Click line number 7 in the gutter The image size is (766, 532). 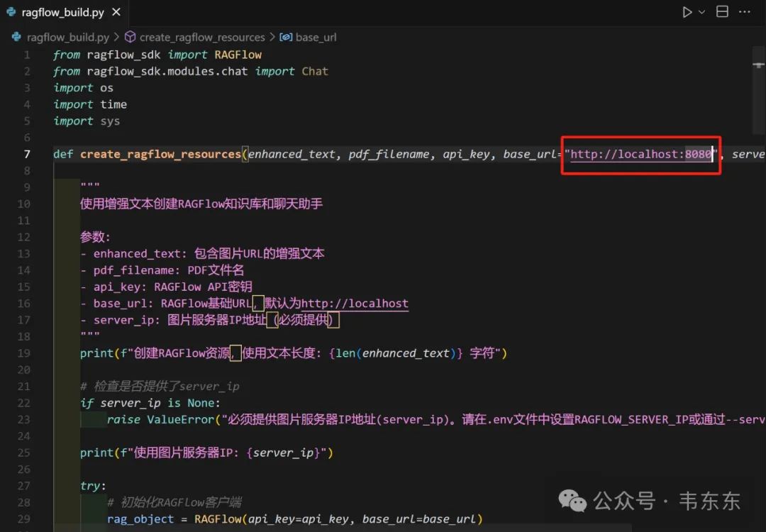27,153
